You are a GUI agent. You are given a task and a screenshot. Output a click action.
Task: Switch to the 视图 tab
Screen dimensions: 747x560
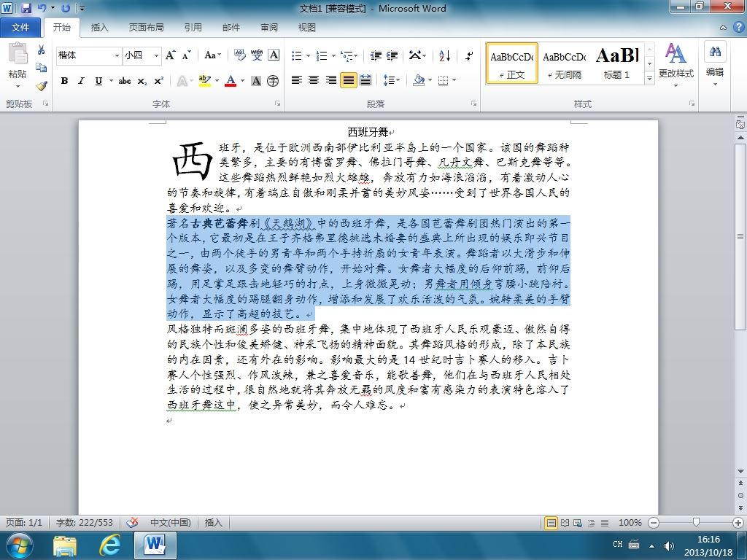click(307, 27)
